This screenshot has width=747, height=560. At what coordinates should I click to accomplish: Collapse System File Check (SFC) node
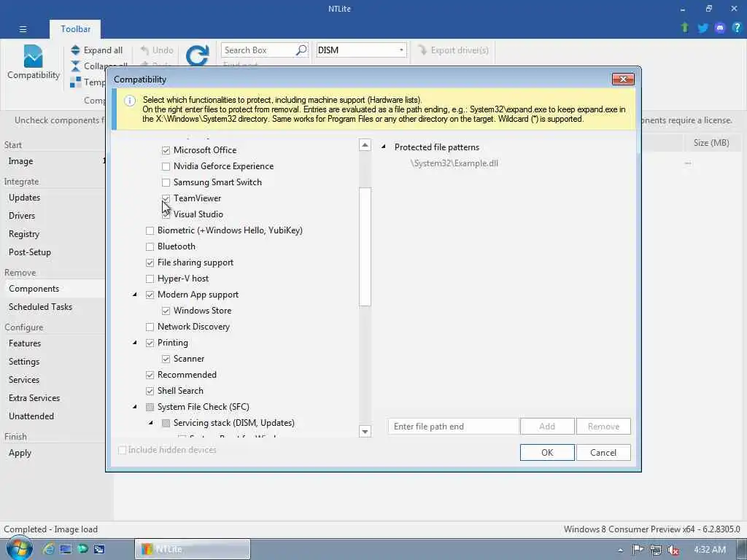pyautogui.click(x=135, y=407)
